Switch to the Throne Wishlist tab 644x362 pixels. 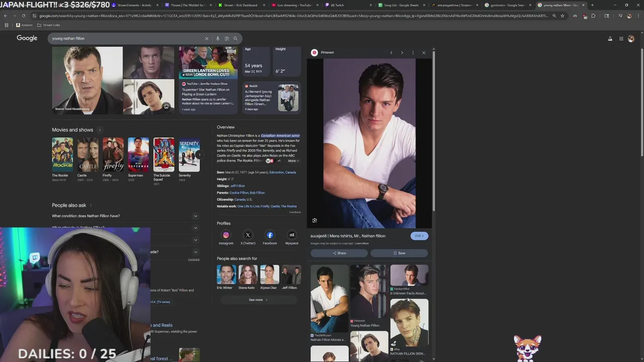point(188,5)
